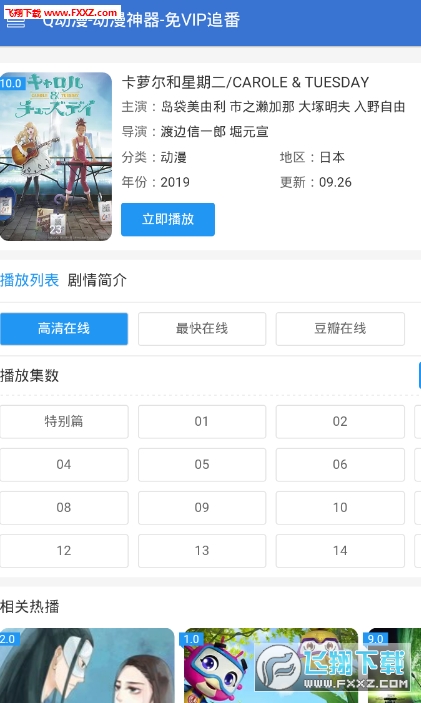Open the hamburger menu icon
This screenshot has height=703, width=421.
(16, 21)
